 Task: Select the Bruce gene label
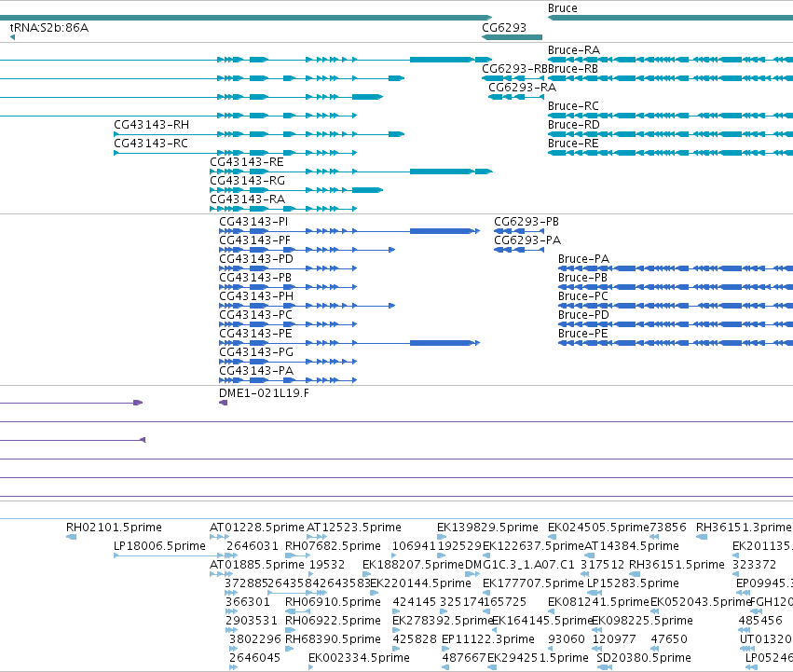tap(563, 8)
